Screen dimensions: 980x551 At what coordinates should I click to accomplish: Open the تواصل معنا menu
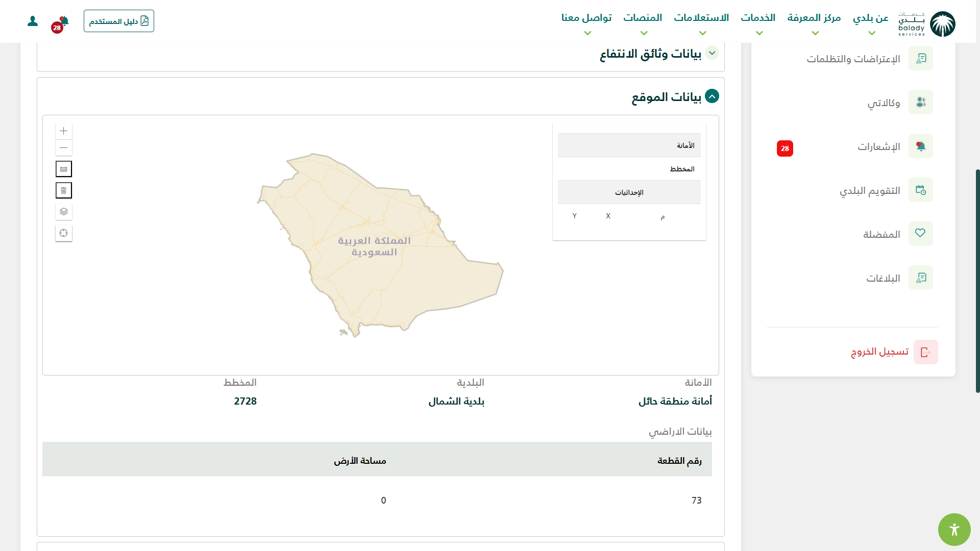[x=586, y=23]
